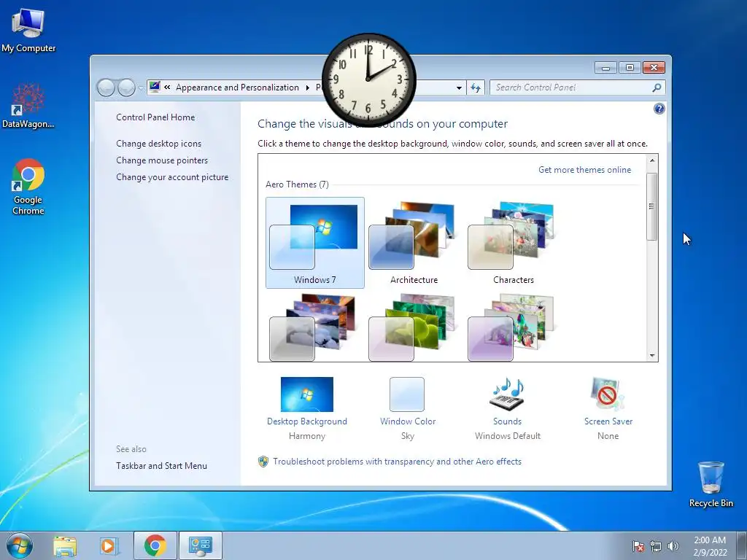Click the refresh button beside address bar

click(476, 87)
